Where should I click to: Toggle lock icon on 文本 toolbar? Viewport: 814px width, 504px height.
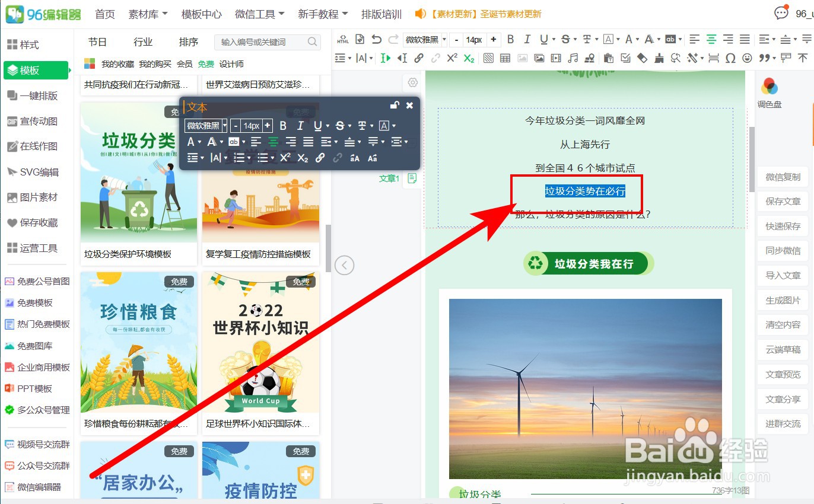click(x=395, y=106)
